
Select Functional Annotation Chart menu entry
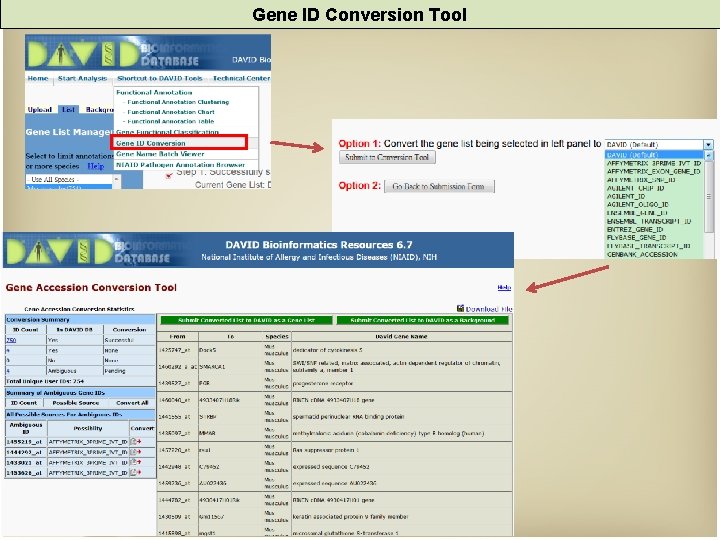coord(171,112)
